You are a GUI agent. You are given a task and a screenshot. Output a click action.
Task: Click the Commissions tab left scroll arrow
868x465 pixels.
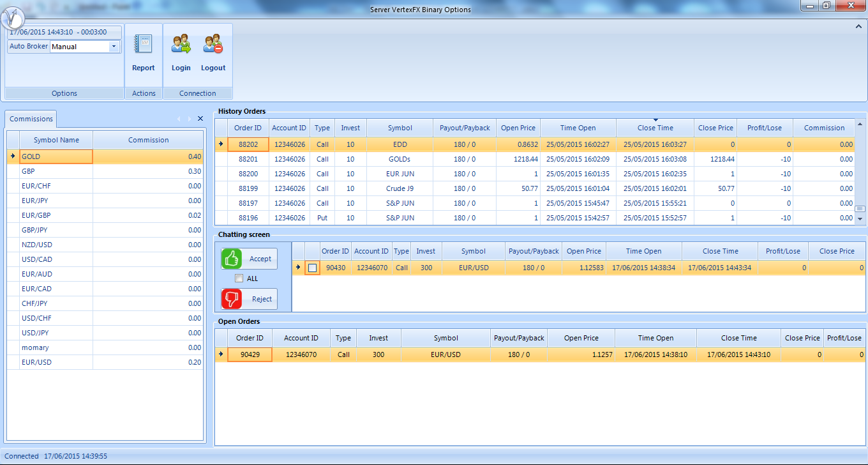coord(179,119)
